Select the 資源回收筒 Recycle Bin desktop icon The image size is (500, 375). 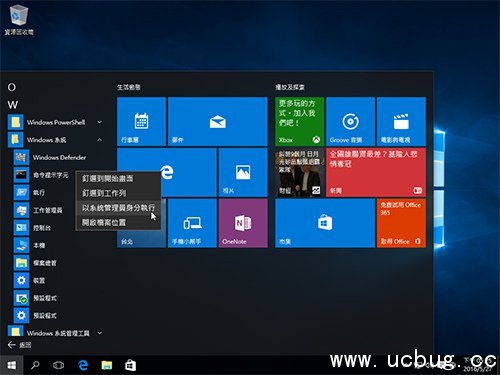click(x=19, y=19)
